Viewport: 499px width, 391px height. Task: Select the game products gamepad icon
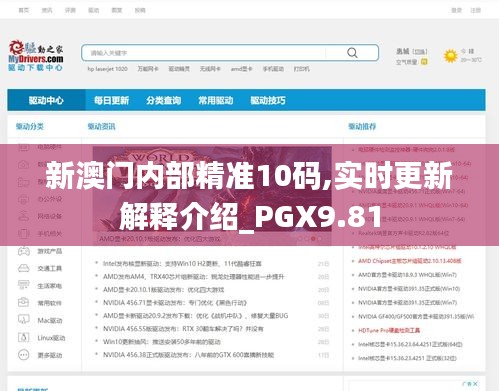(23, 251)
